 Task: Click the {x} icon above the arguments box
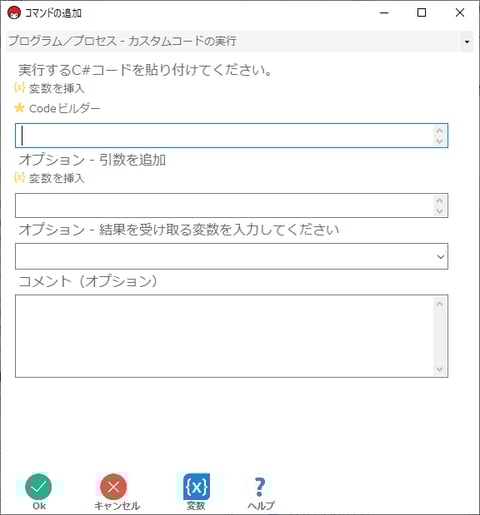[19, 177]
